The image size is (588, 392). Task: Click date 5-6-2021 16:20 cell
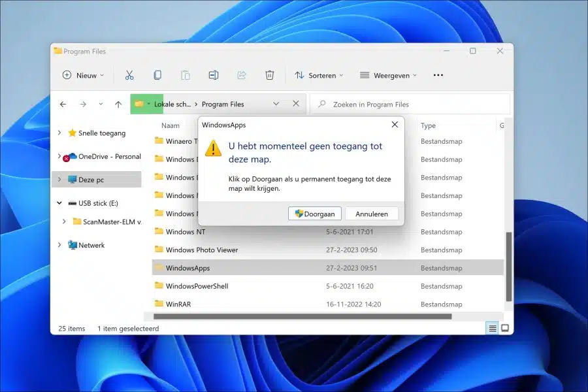pyautogui.click(x=350, y=286)
